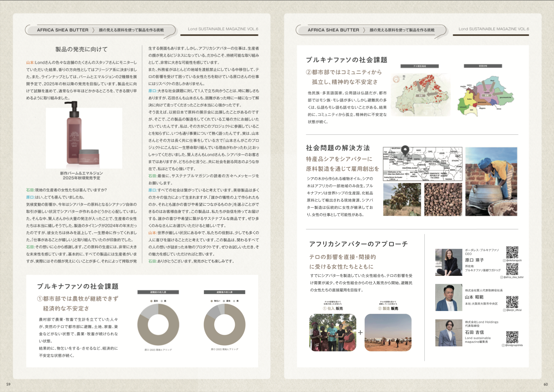Click the subheading テロの影響を直接・間接的
The height and width of the screenshot is (392, 554).
click(343, 257)
